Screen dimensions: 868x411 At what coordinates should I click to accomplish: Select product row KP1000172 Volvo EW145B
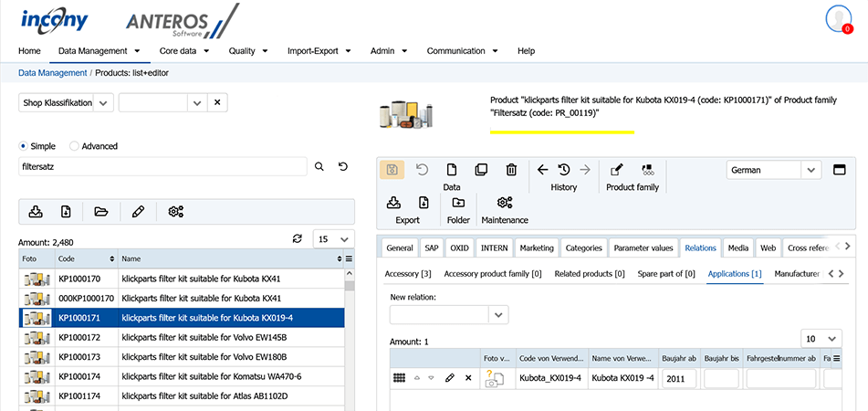pos(182,337)
